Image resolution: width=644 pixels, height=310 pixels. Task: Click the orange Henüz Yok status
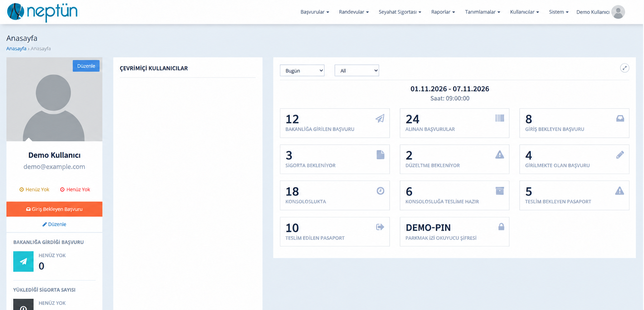point(34,190)
